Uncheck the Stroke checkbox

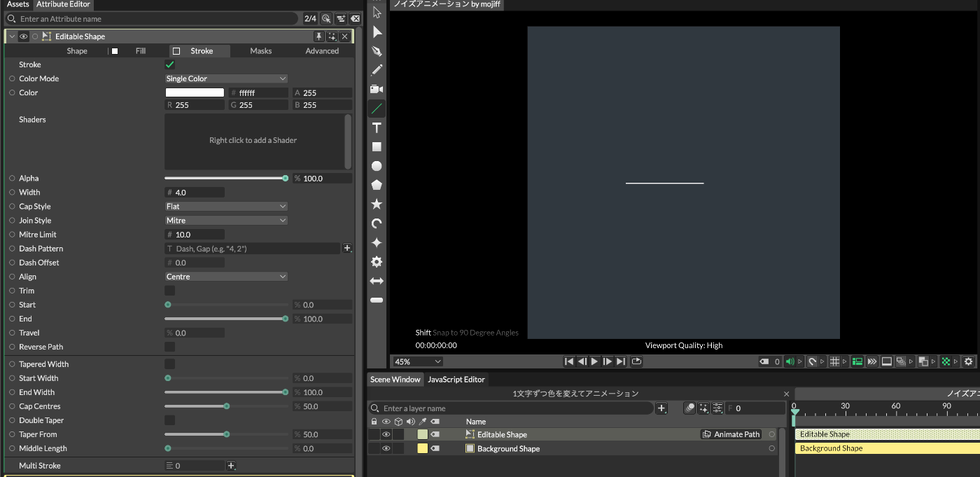pos(169,64)
